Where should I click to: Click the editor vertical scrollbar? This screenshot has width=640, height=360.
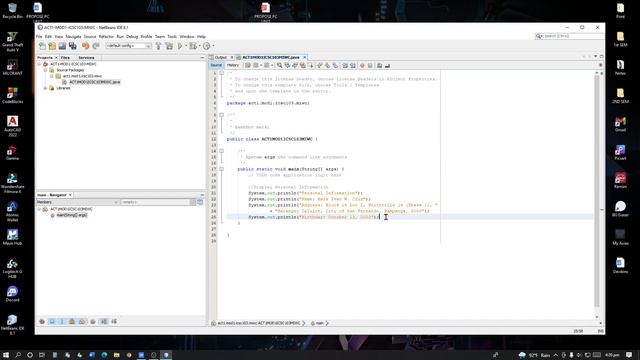596,192
